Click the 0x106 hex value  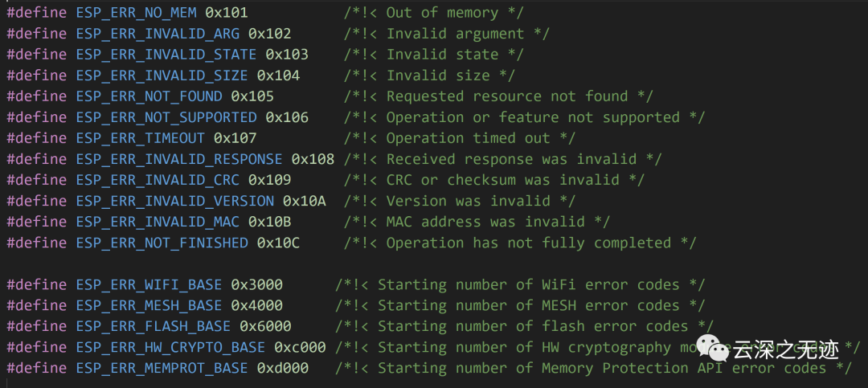[x=287, y=117]
